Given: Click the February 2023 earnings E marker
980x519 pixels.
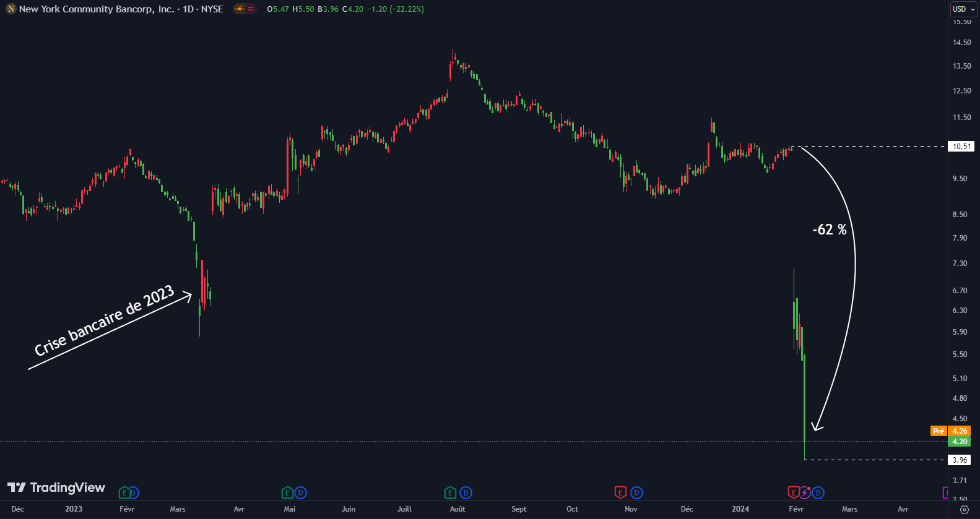Looking at the screenshot, I should [x=124, y=493].
